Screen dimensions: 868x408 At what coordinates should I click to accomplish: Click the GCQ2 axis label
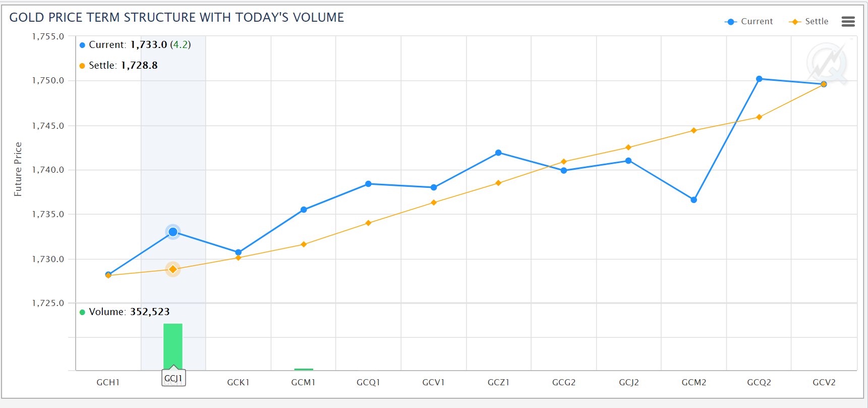[x=759, y=382]
